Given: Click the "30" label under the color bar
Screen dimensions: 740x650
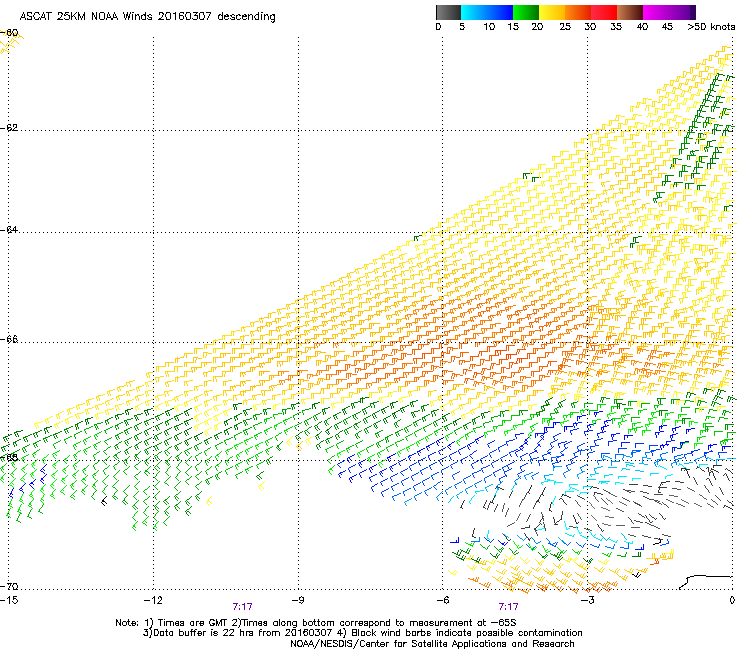Looking at the screenshot, I should (x=590, y=26).
